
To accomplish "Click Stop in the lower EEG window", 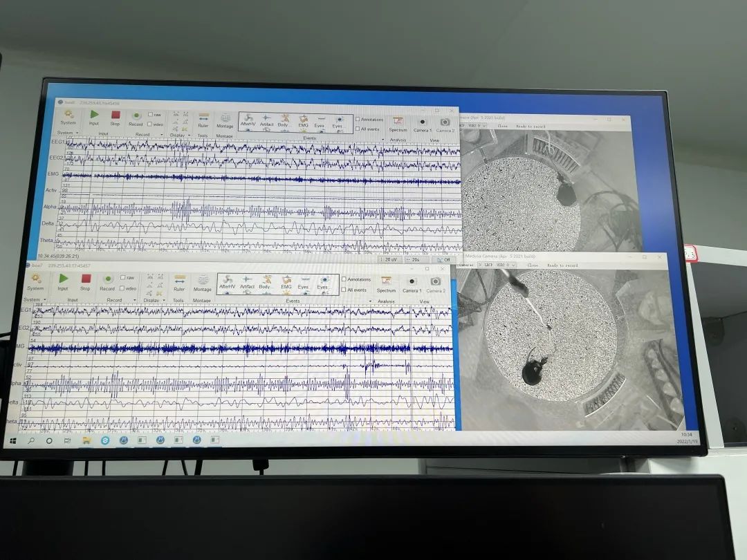I will click(85, 283).
